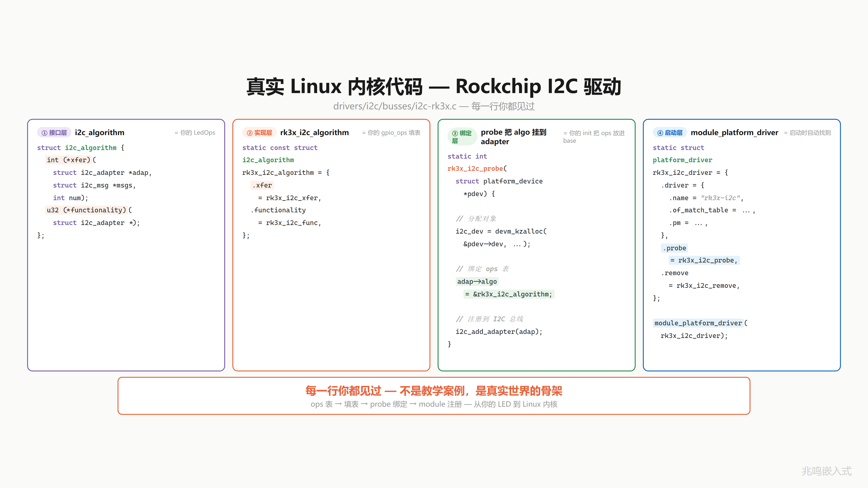Click subtitle 'drivers/i2c/busses/i2c-rk3x.c'

(x=395, y=106)
